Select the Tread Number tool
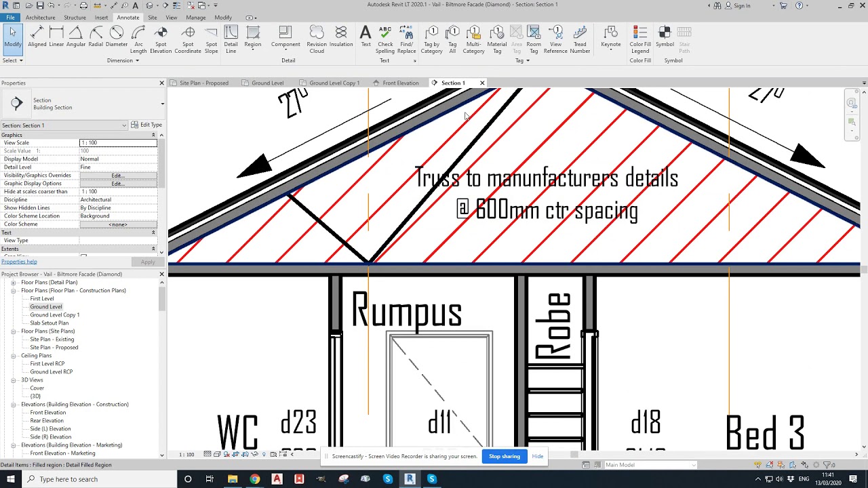The image size is (868, 488). coord(580,39)
